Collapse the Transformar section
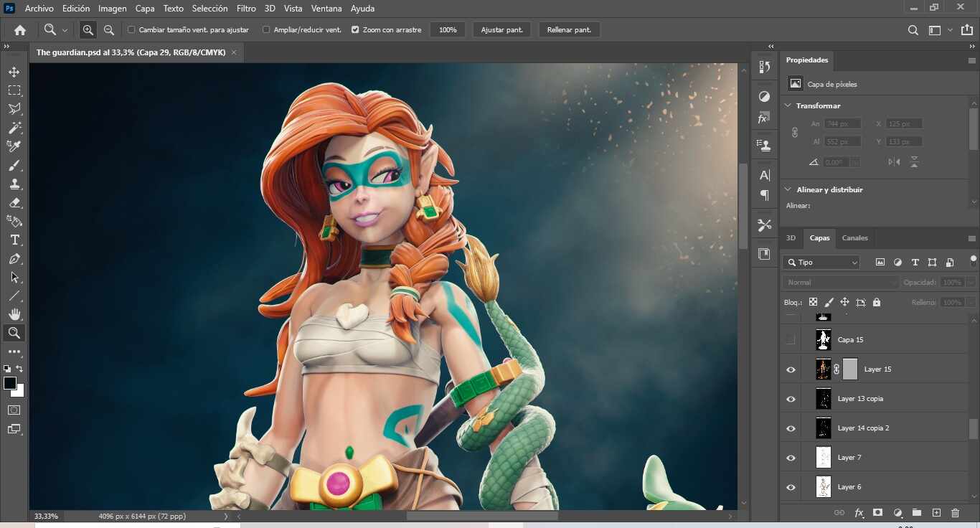The width and height of the screenshot is (980, 528). click(x=788, y=105)
